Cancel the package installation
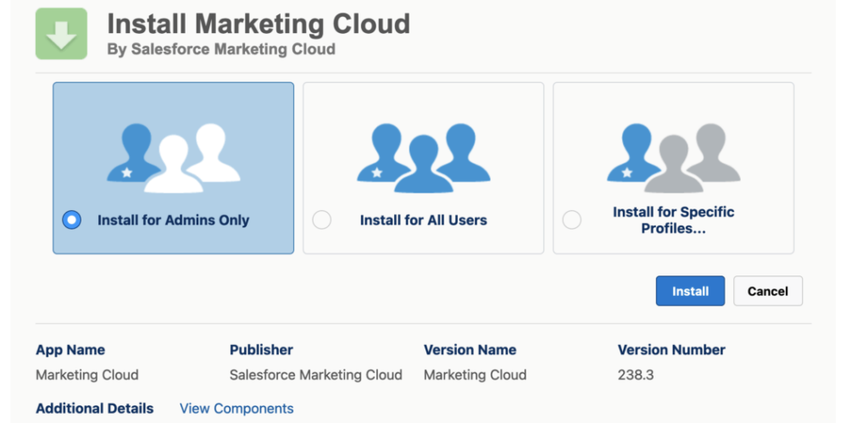Image resolution: width=868 pixels, height=423 pixels. pos(768,291)
